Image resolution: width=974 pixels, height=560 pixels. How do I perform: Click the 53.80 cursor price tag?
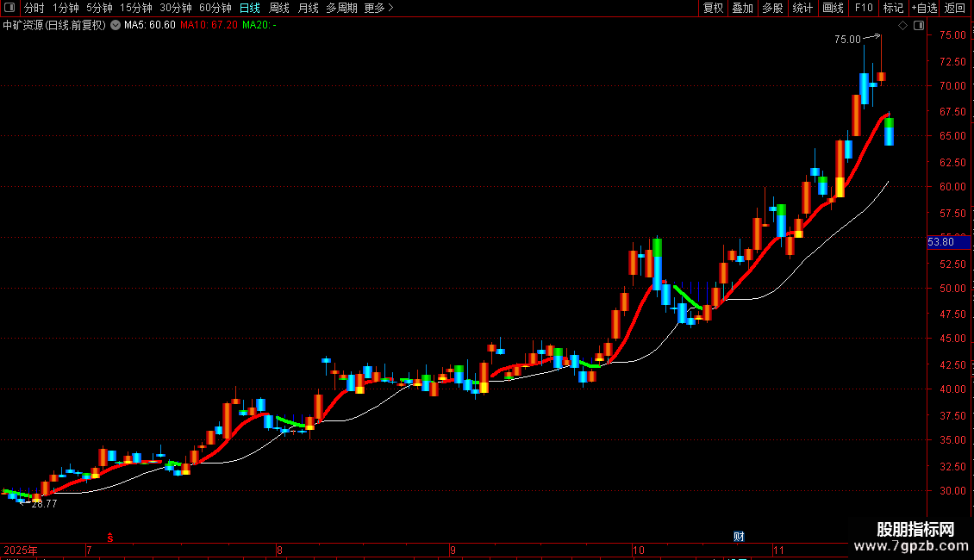948,242
